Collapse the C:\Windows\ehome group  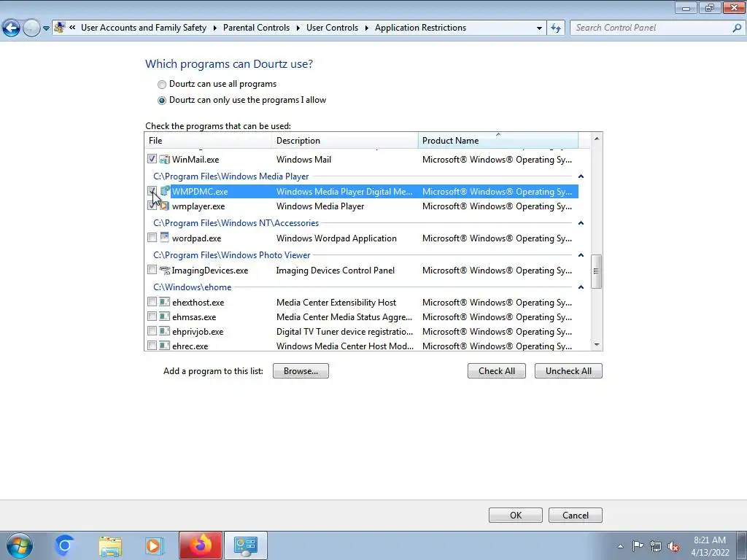[581, 287]
